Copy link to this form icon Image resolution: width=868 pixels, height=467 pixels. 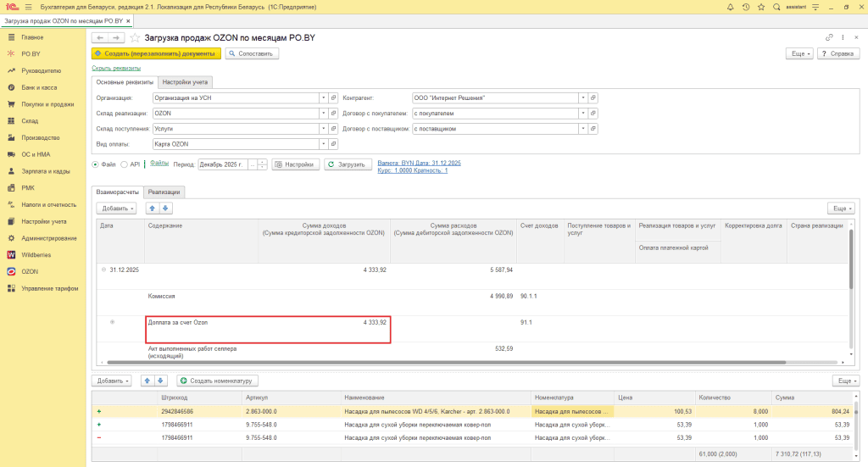pyautogui.click(x=829, y=37)
